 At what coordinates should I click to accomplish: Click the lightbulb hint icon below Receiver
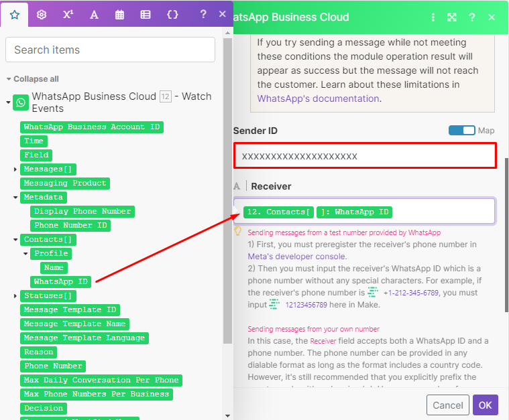238,231
